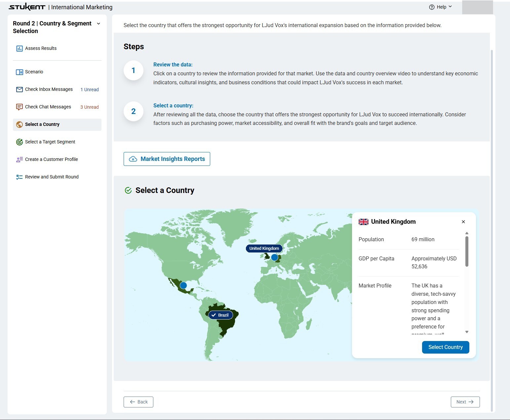Click the Market Insights Reports button
Screen dimensions: 510x420
(x=167, y=159)
